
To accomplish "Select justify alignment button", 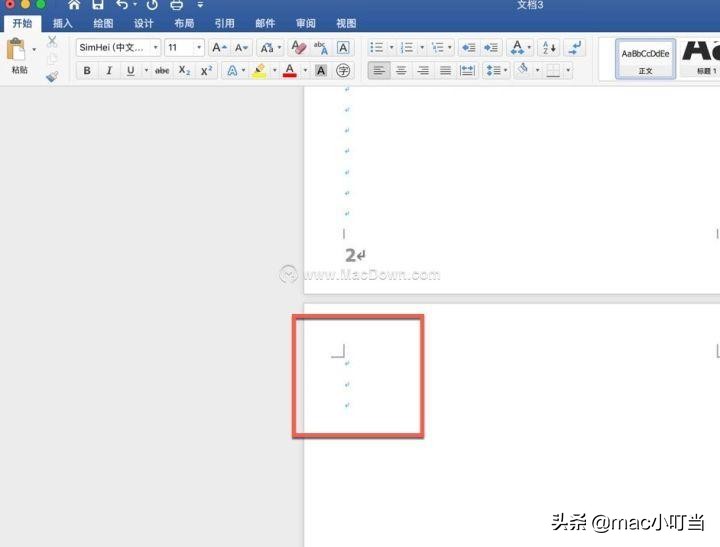I will click(x=445, y=71).
